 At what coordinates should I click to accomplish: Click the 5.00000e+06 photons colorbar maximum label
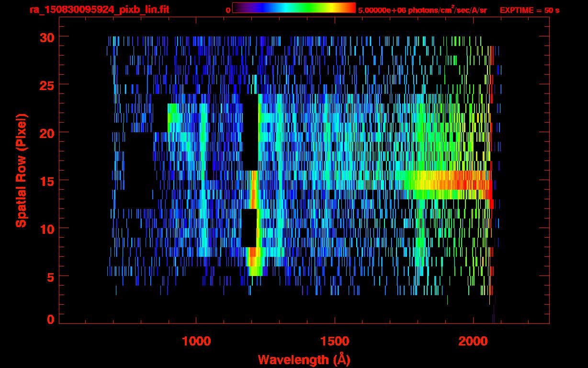[x=422, y=10]
